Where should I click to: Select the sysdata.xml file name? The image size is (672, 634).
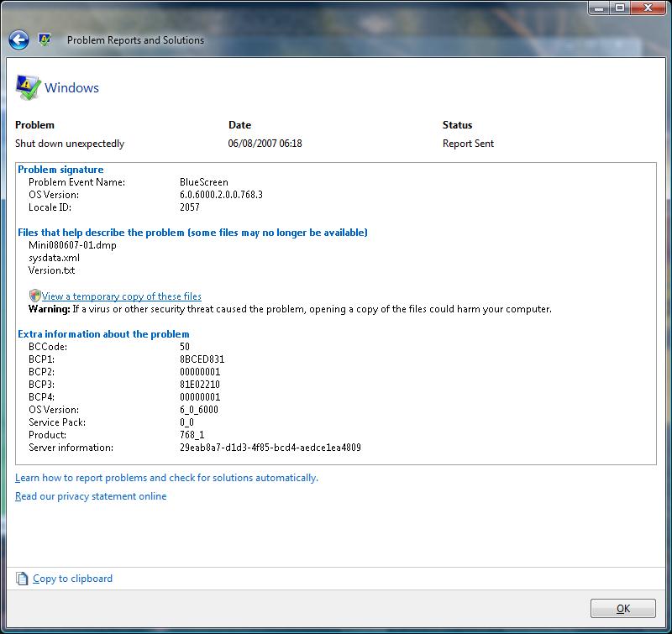point(54,258)
